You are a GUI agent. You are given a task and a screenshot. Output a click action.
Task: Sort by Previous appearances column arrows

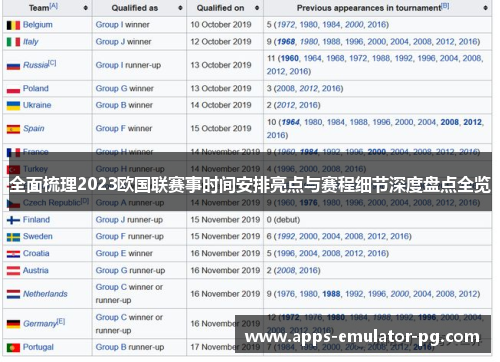coord(485,8)
